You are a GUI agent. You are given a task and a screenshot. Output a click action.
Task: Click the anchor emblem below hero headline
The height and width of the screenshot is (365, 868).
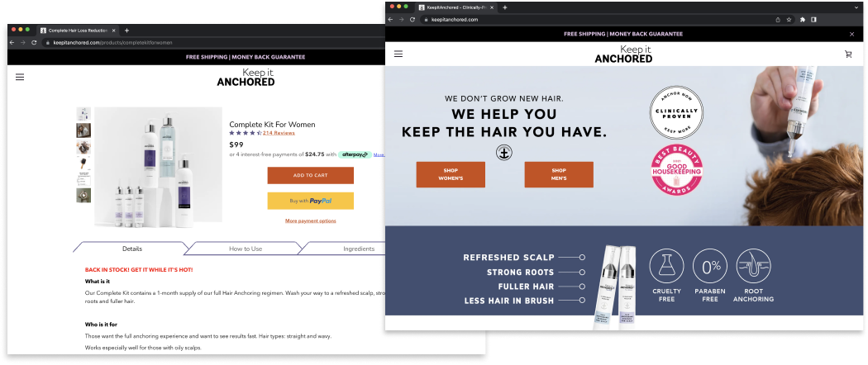pos(503,152)
